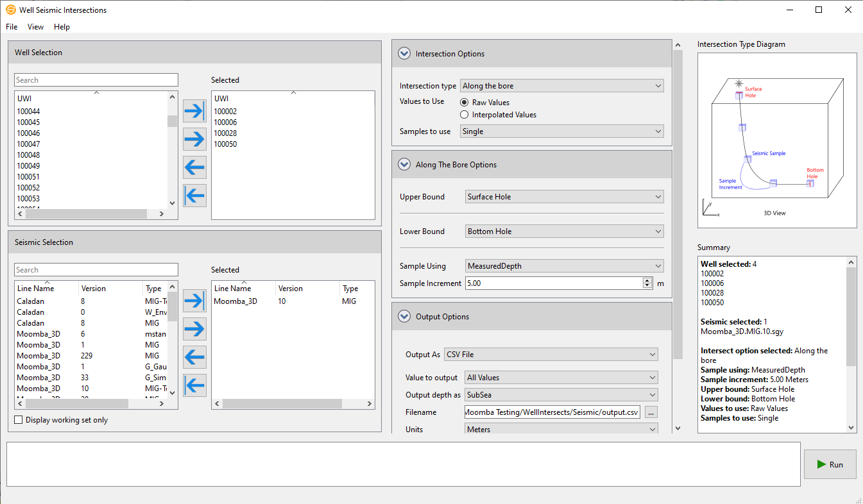Open the Intersection type dropdown
The height and width of the screenshot is (504, 863).
click(561, 86)
